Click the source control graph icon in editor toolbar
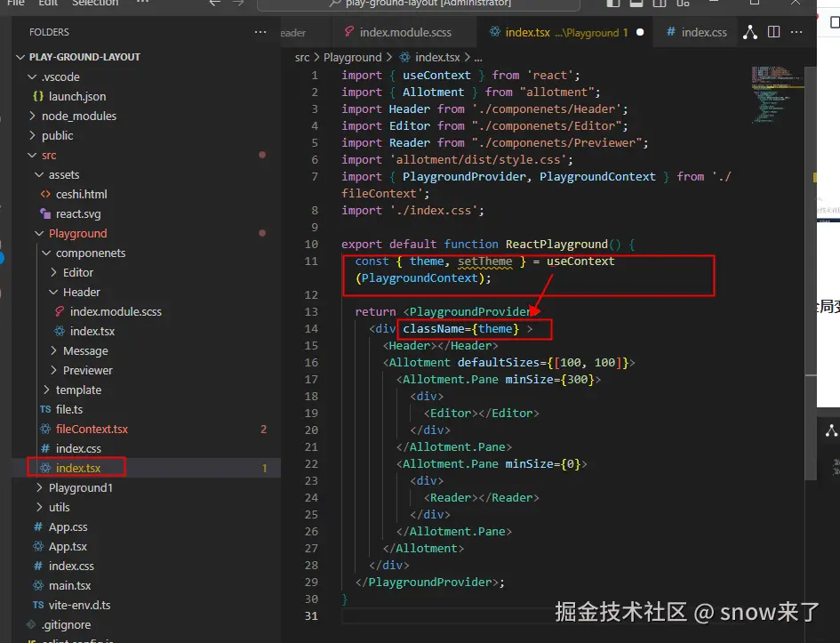This screenshot has width=840, height=643. [750, 32]
